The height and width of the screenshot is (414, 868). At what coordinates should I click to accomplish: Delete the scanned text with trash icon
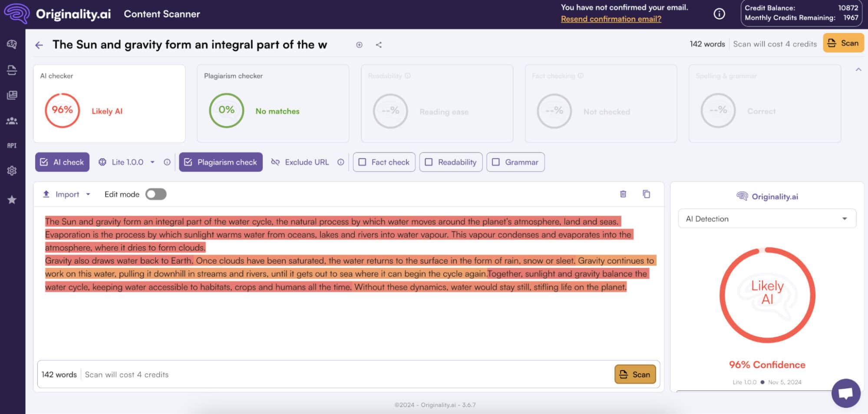(x=623, y=194)
